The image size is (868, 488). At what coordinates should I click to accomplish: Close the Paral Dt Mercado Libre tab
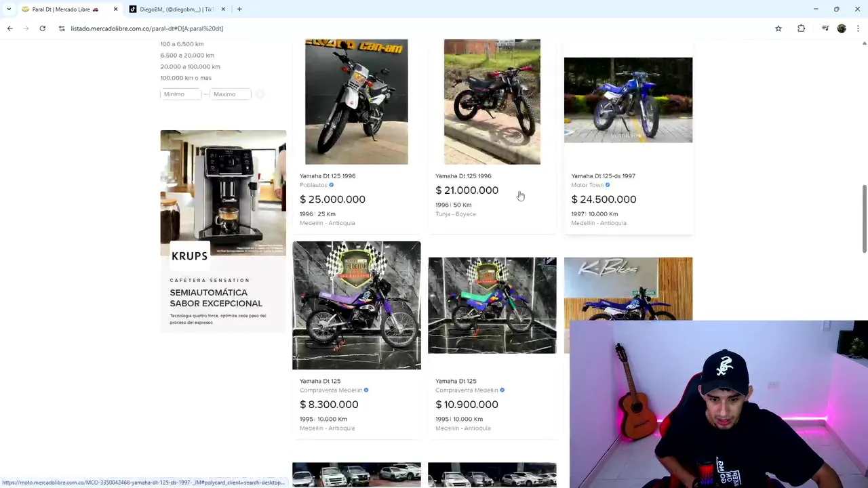[115, 9]
